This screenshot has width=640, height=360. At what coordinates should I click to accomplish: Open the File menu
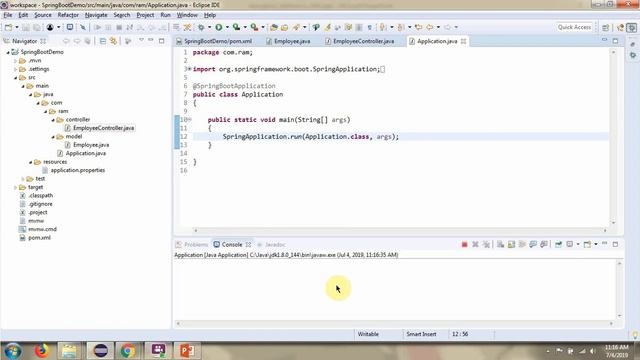(8, 15)
